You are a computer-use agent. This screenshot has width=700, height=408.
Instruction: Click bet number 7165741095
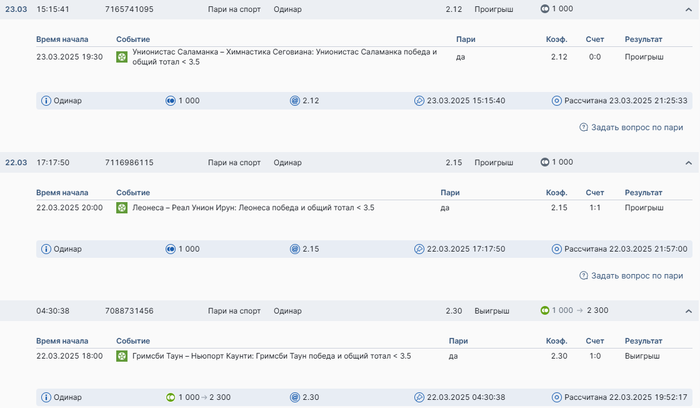pyautogui.click(x=129, y=9)
